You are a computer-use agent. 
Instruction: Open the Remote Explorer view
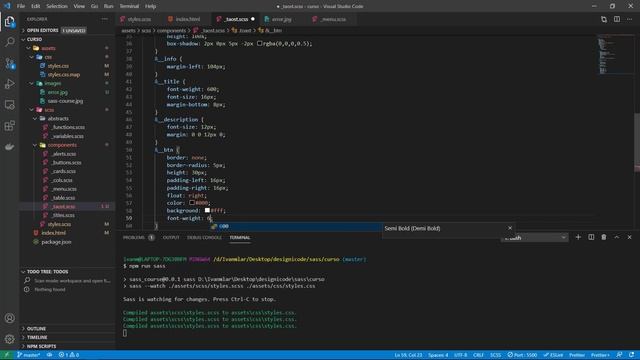click(x=9, y=104)
